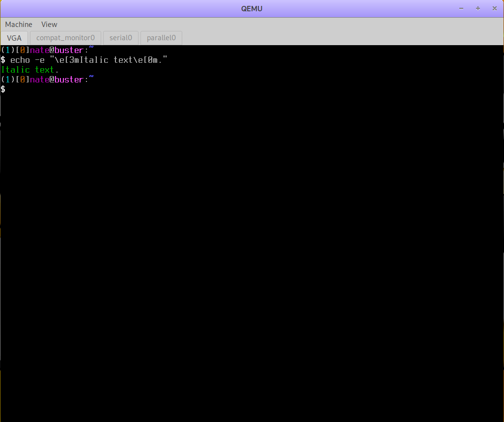The image size is (504, 422).
Task: Click the orange '0' in the top prompt
Action: 23,51
